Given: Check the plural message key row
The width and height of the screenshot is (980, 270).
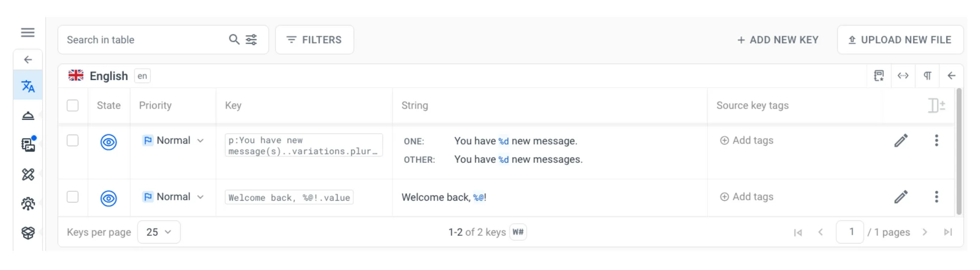Looking at the screenshot, I should coord(73,141).
